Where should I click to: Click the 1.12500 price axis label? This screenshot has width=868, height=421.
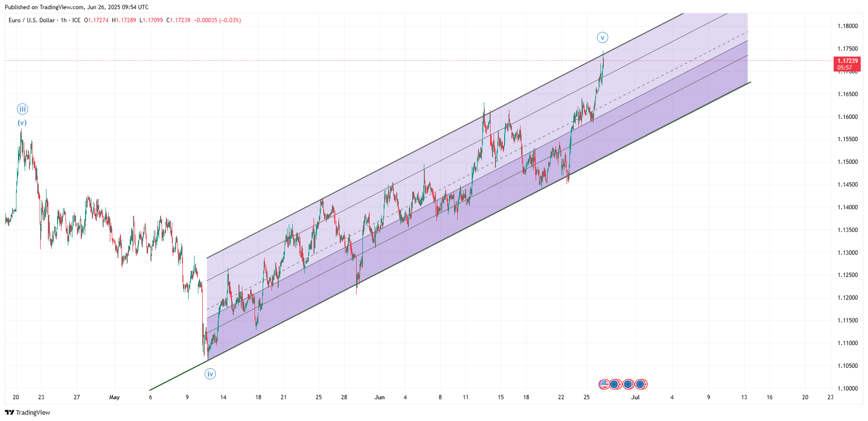(848, 275)
